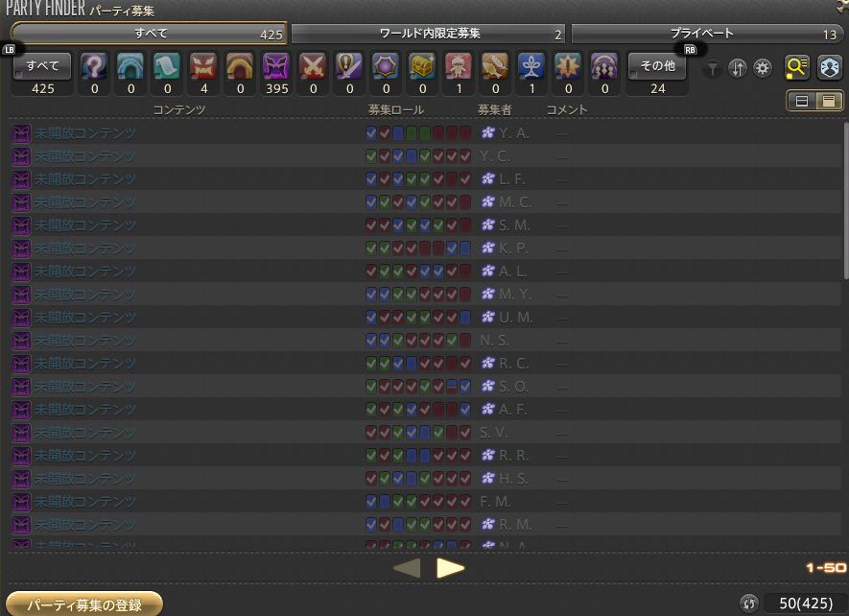Screen dimensions: 849x616
Task: Filter by the pink creature hunt icon
Action: click(459, 66)
